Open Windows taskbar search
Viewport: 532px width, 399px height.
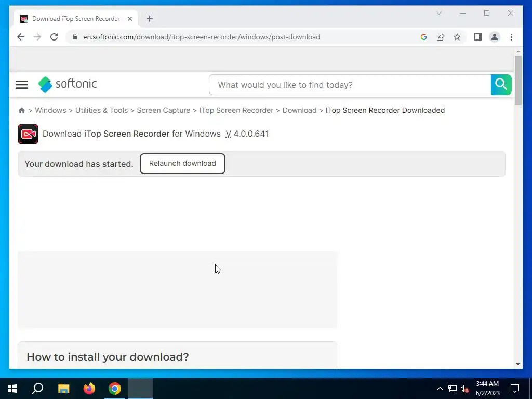click(x=37, y=389)
